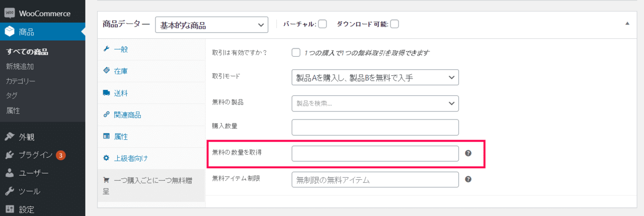Collapse the 商品データ panel arrow
Viewport: 644px width, 216px height.
point(627,24)
